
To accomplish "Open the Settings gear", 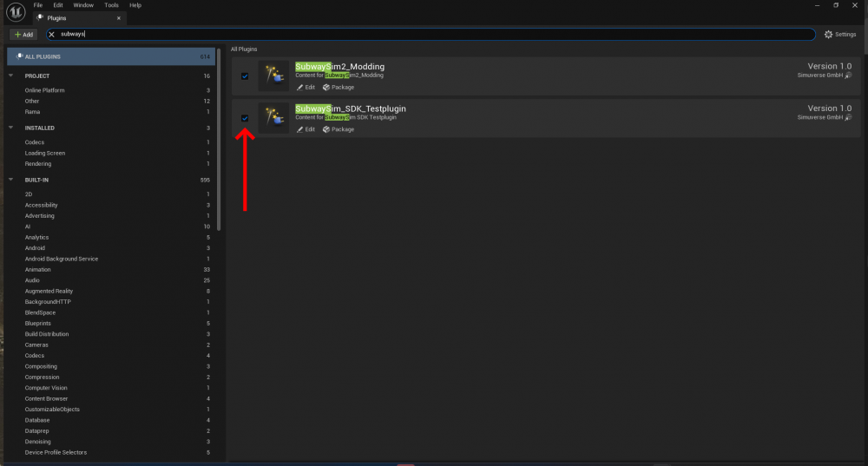I will pyautogui.click(x=839, y=34).
